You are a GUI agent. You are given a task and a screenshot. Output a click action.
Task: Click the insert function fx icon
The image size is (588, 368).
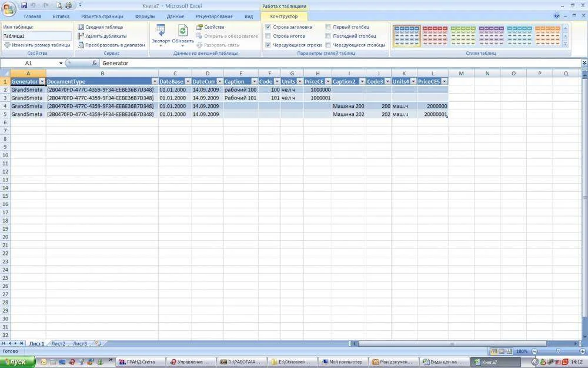coord(95,63)
